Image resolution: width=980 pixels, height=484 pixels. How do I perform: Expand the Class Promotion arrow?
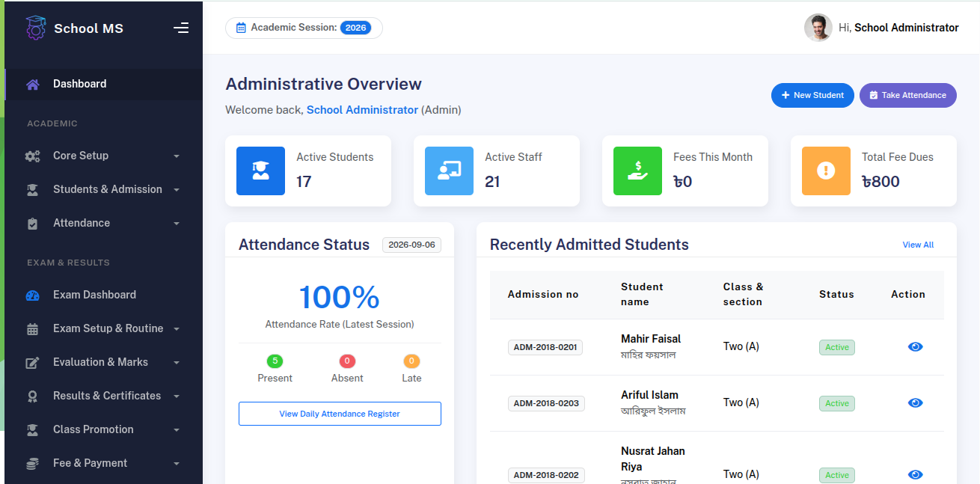(x=177, y=430)
